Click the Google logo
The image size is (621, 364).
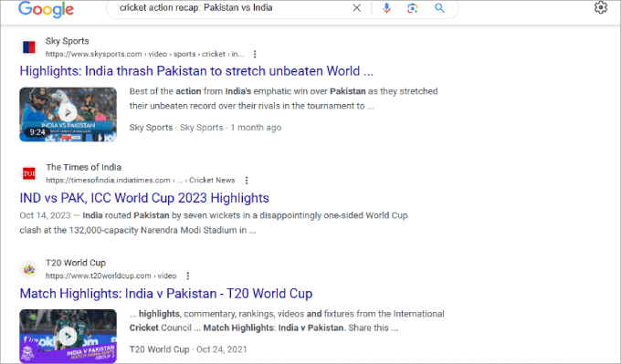click(46, 9)
